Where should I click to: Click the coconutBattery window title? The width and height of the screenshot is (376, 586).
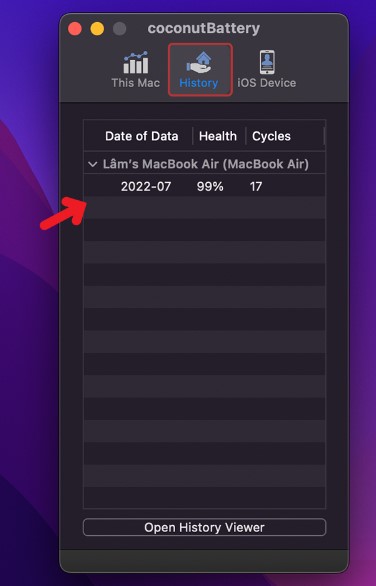[x=204, y=28]
